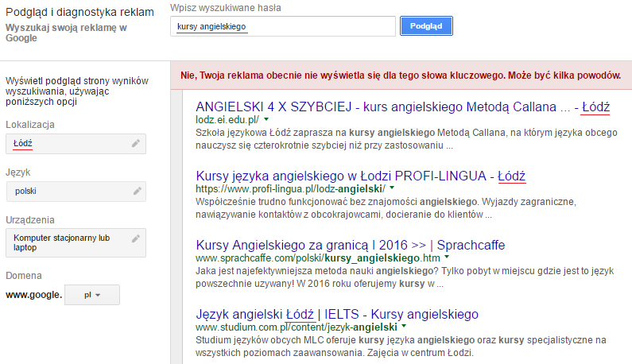Click the pencil icon in Lokalizacja field
The image size is (632, 364).
(x=136, y=144)
